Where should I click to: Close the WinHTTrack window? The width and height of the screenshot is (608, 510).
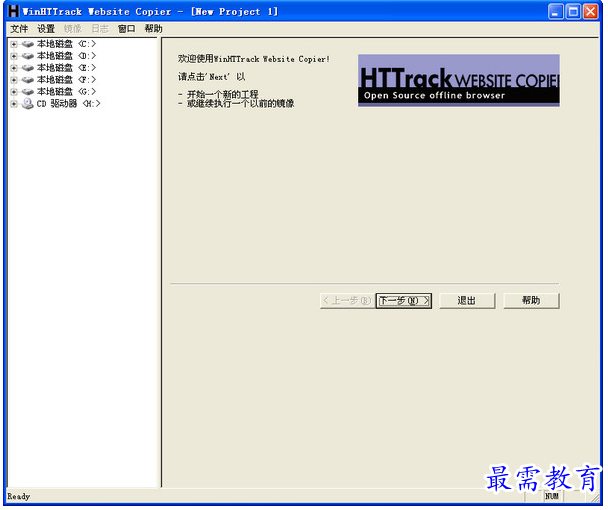coord(591,12)
